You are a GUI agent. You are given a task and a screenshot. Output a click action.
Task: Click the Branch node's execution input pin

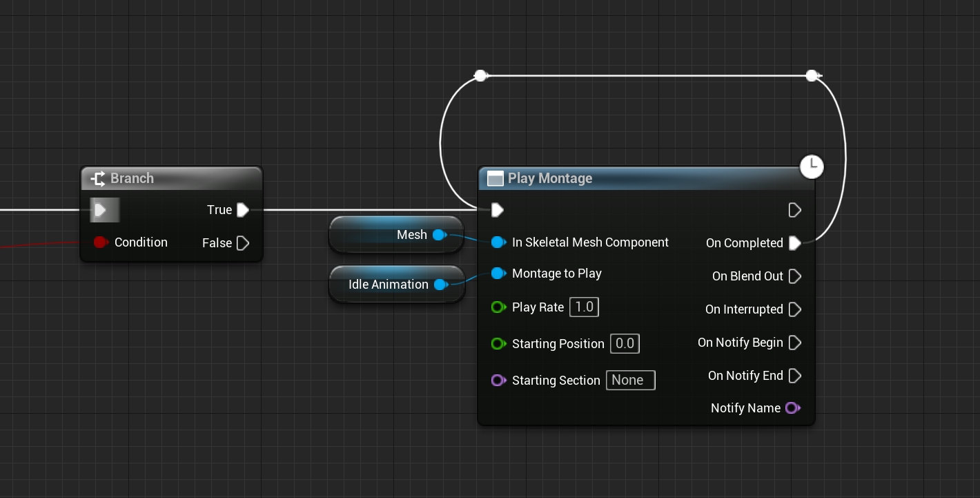point(100,210)
